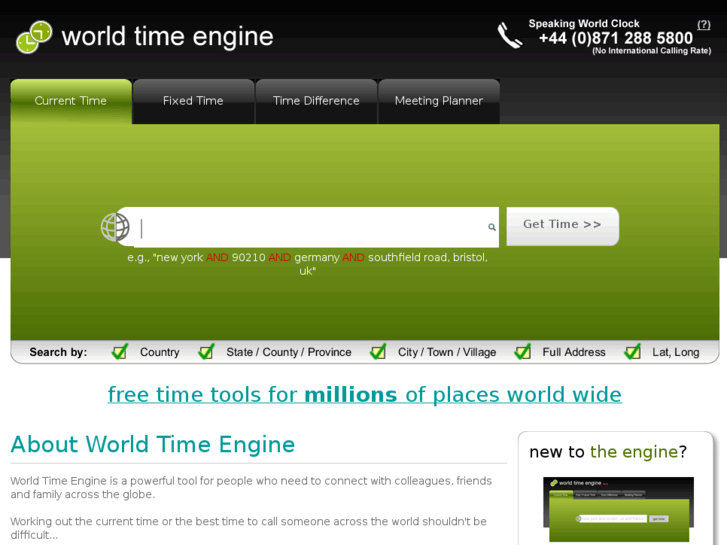This screenshot has width=727, height=545.
Task: Click the world time engine title text
Action: point(167,37)
